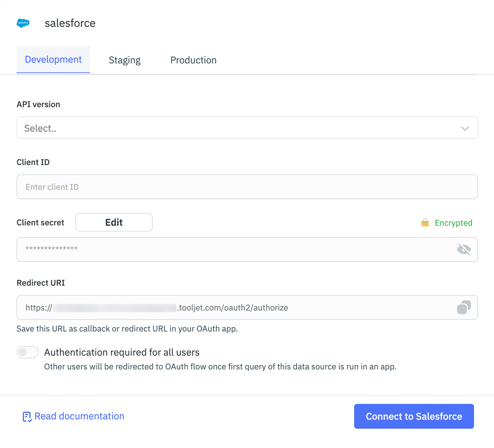Open the Production environment tab
494x448 pixels.
tap(193, 60)
